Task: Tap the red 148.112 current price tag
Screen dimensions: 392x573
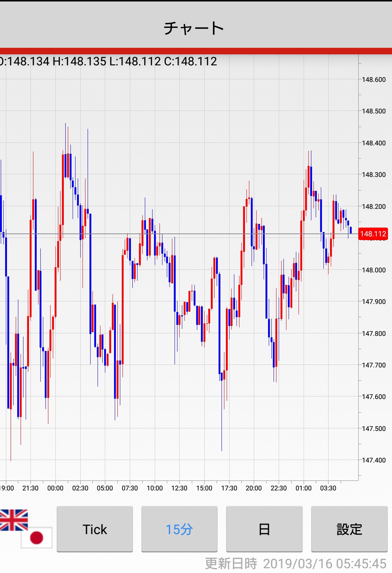Action: [373, 234]
